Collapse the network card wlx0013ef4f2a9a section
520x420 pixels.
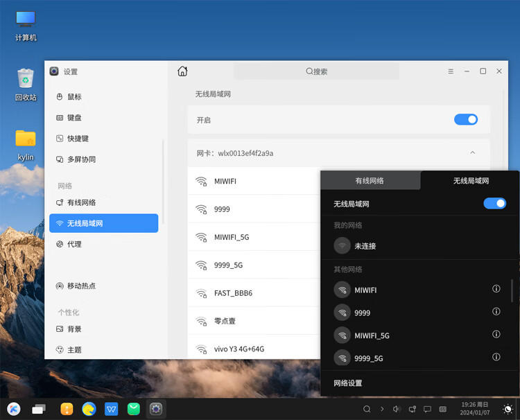coord(473,152)
